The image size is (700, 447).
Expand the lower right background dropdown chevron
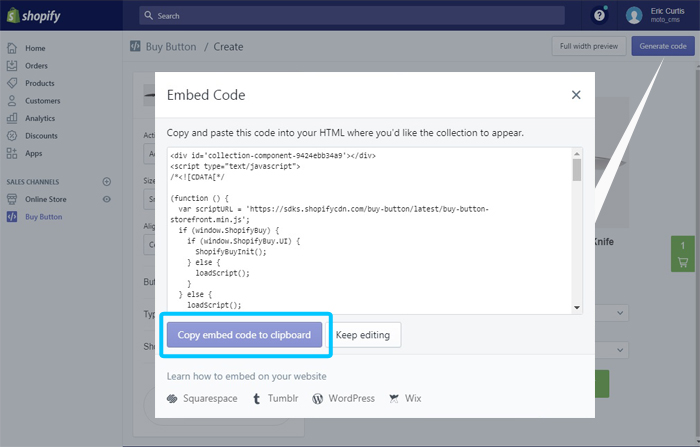[620, 350]
